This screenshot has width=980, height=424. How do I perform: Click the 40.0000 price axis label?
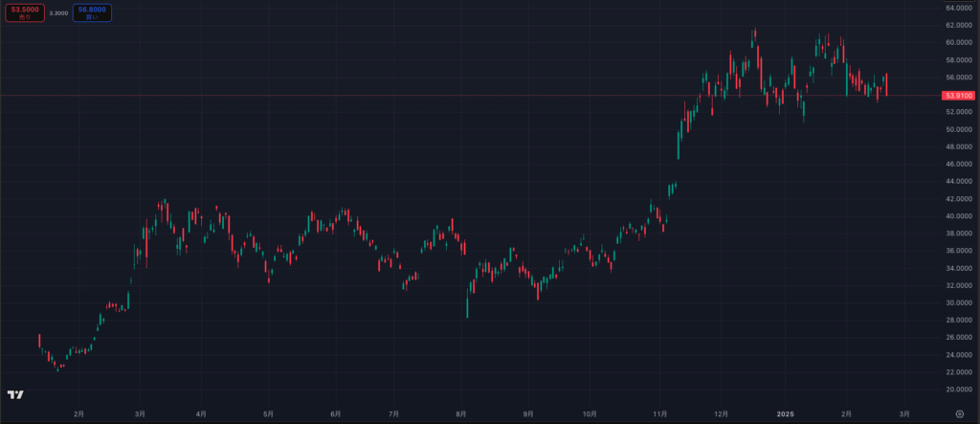coord(958,216)
